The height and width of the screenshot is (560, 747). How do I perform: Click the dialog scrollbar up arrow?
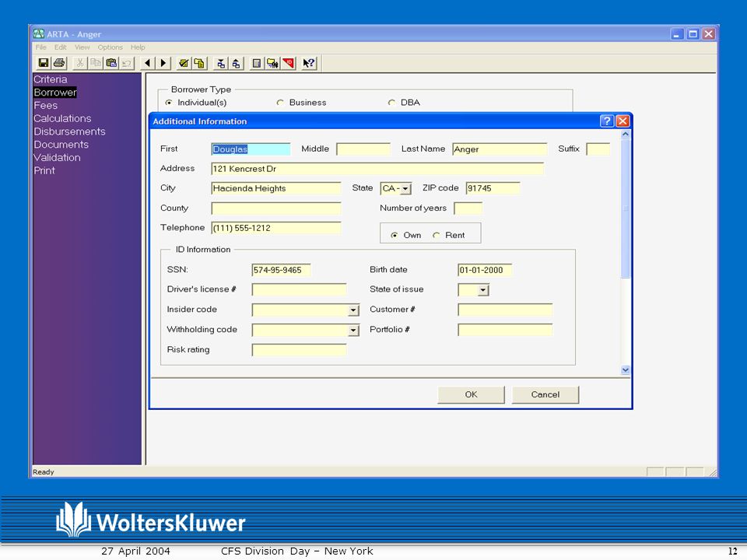pos(626,135)
